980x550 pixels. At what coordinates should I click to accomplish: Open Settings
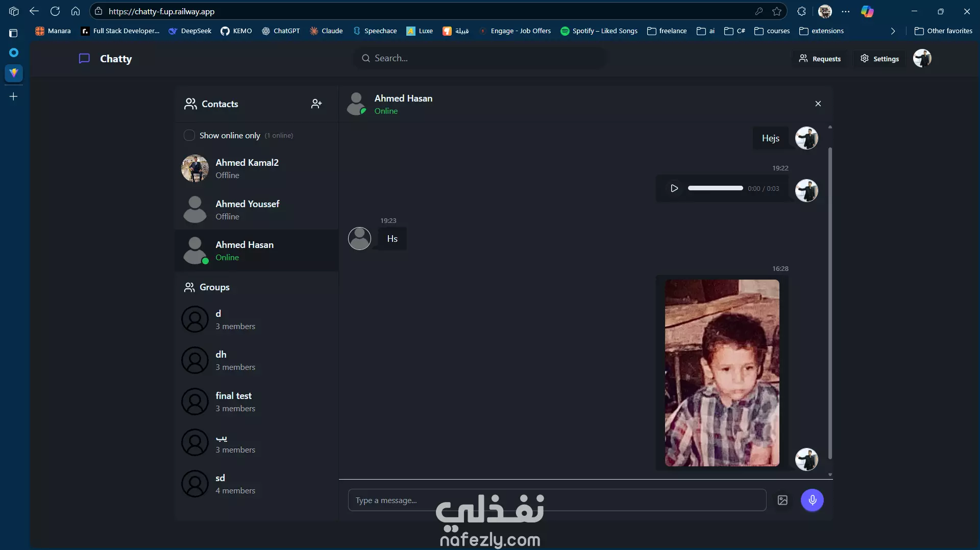point(879,59)
